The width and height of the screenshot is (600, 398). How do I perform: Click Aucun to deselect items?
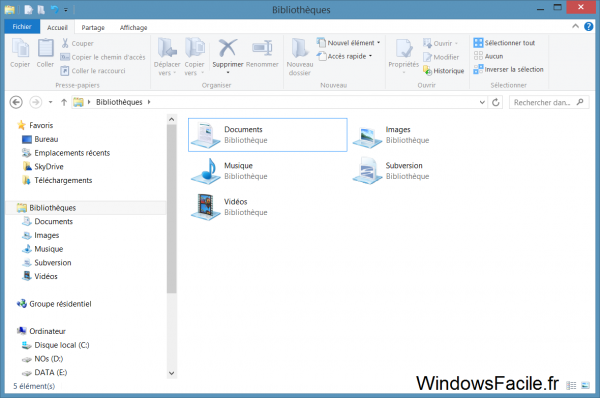tap(488, 56)
